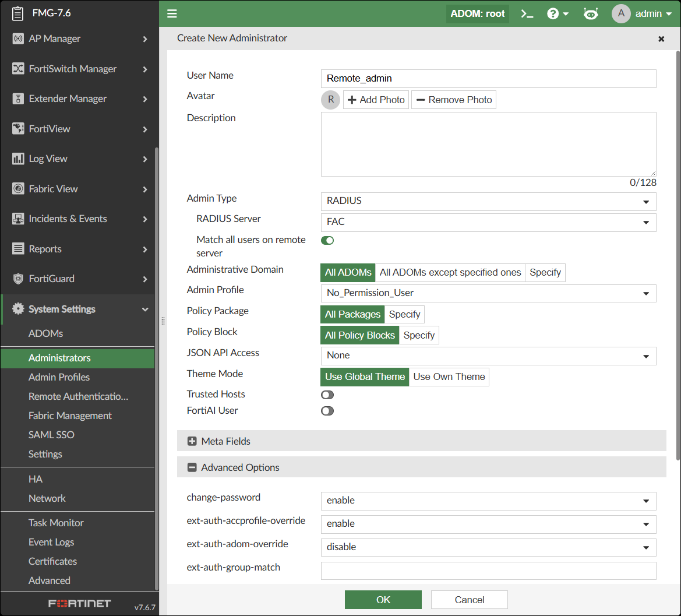Viewport: 681px width, 616px height.
Task: Open the Network settings page
Action: coord(47,498)
